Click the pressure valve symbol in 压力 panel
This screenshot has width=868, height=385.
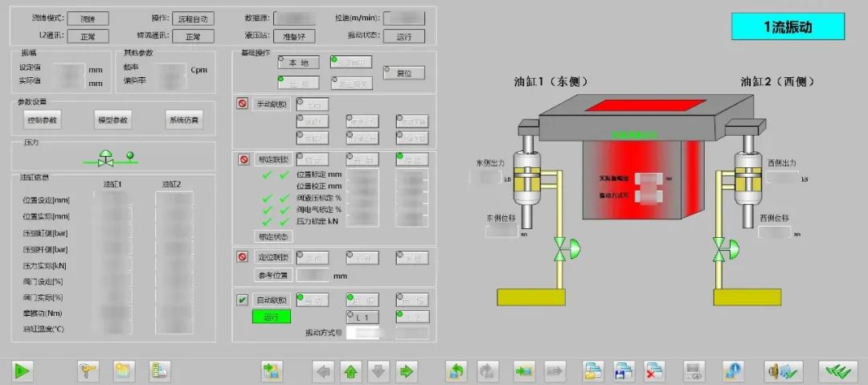point(104,160)
